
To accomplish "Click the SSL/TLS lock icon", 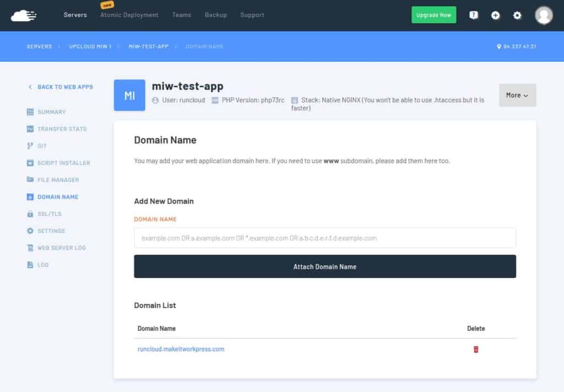I will (x=30, y=214).
